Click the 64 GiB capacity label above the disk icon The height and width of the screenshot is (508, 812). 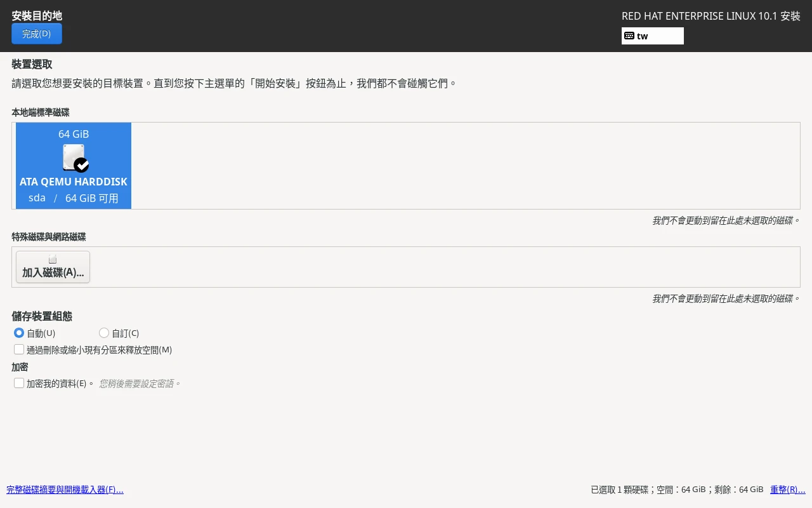tap(74, 134)
